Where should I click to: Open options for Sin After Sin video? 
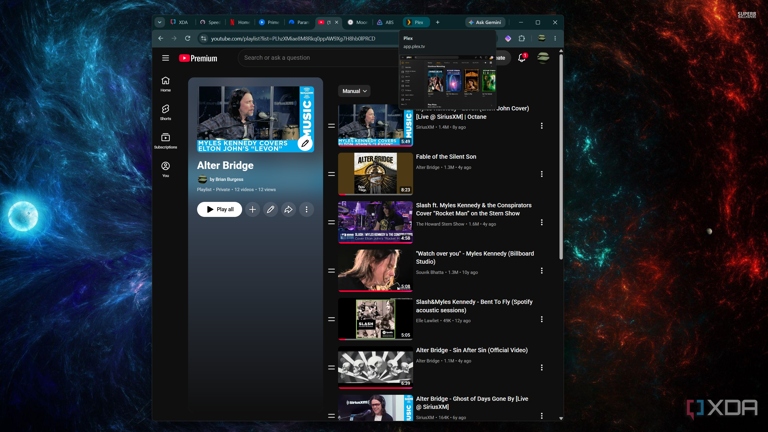542,367
